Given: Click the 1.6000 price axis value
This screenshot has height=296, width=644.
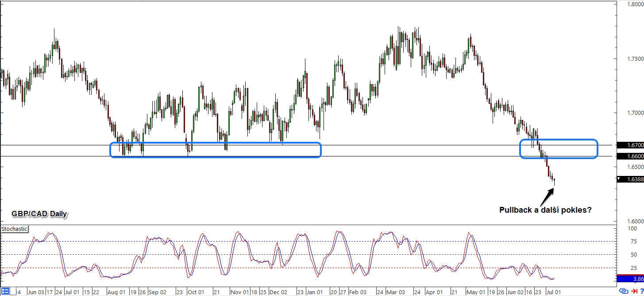Looking at the screenshot, I should [x=636, y=222].
